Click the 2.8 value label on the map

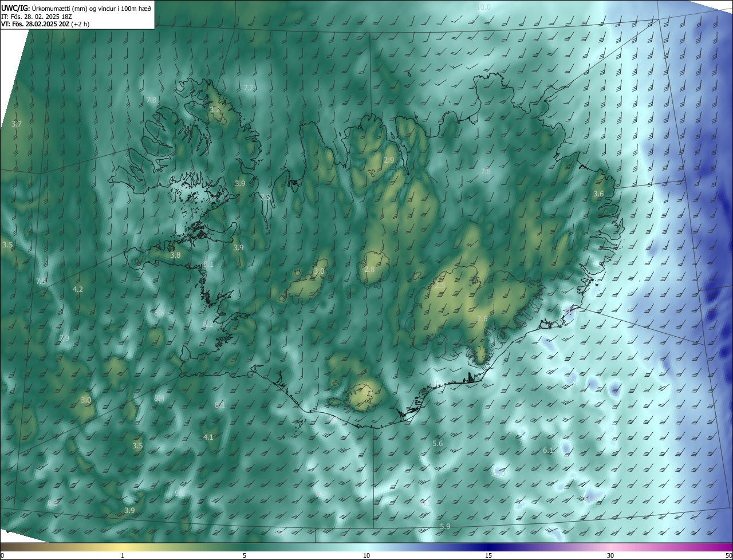[x=369, y=269]
